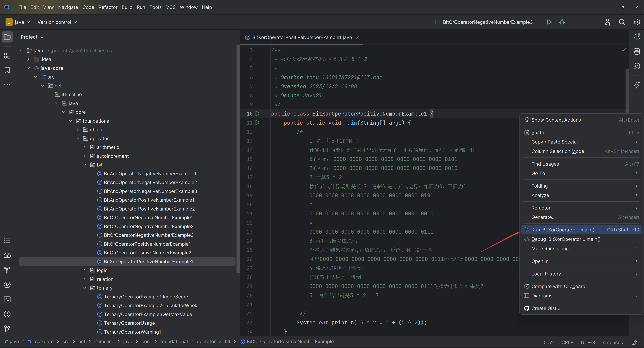The width and height of the screenshot is (644, 348).
Task: Open Search Everywhere magnifier icon
Action: (x=622, y=22)
